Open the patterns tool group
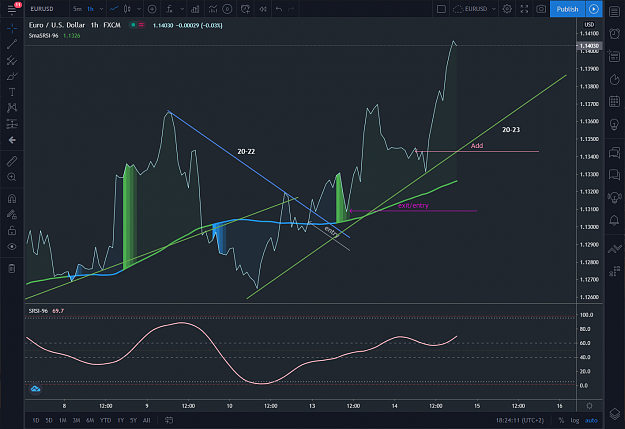Screen dimensions: 625x429 click(x=12, y=108)
